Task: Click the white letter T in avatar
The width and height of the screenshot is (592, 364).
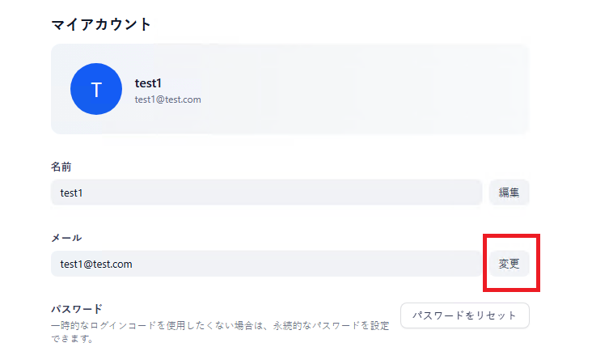Action: (96, 90)
